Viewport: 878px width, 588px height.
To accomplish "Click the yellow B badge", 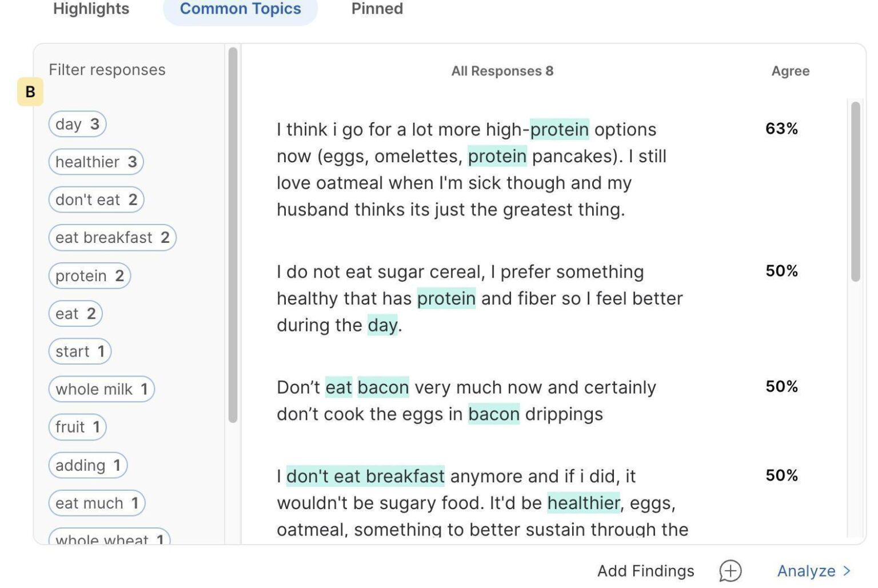I will point(30,91).
